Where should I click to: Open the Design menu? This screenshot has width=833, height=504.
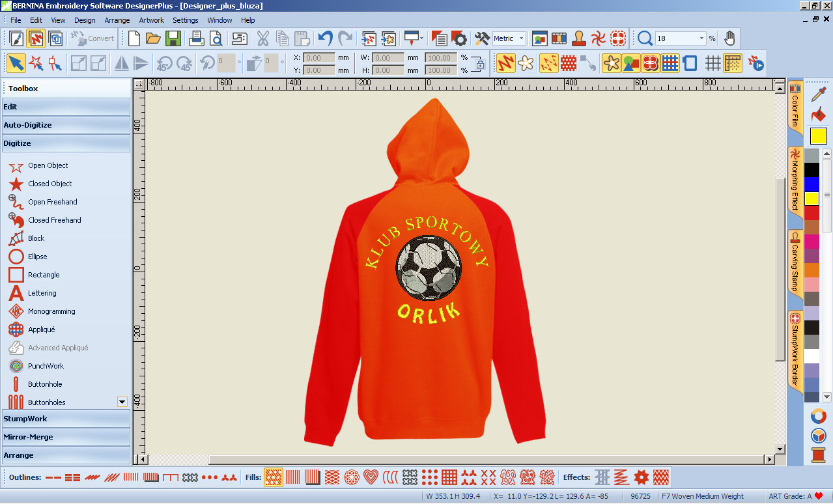[85, 20]
